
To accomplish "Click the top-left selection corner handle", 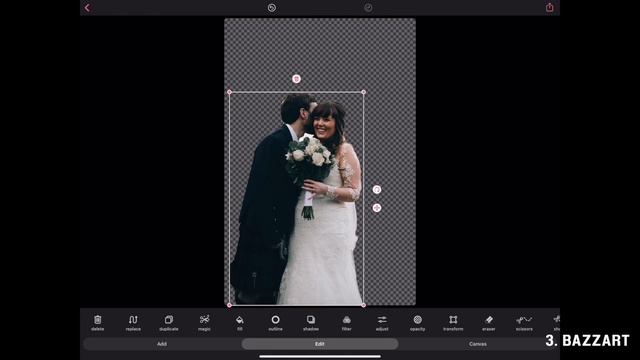I will (229, 92).
